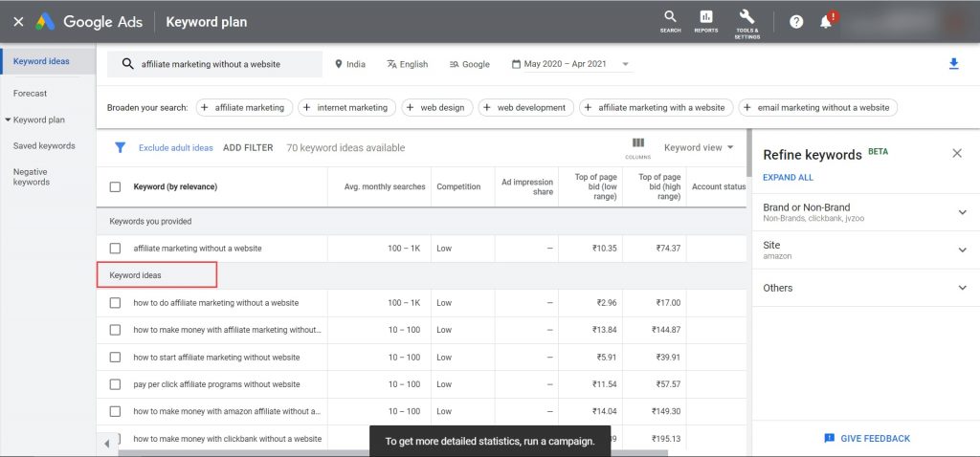The width and height of the screenshot is (980, 457).
Task: Collapse the Keyword plan sidebar group
Action: [x=8, y=120]
